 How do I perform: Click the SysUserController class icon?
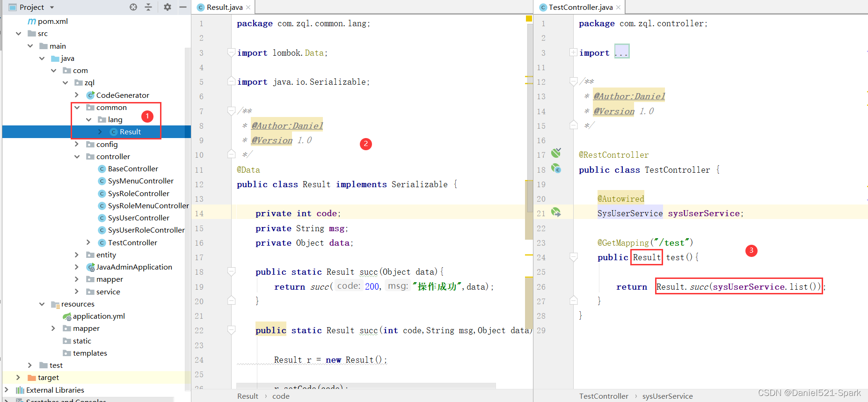(x=102, y=218)
